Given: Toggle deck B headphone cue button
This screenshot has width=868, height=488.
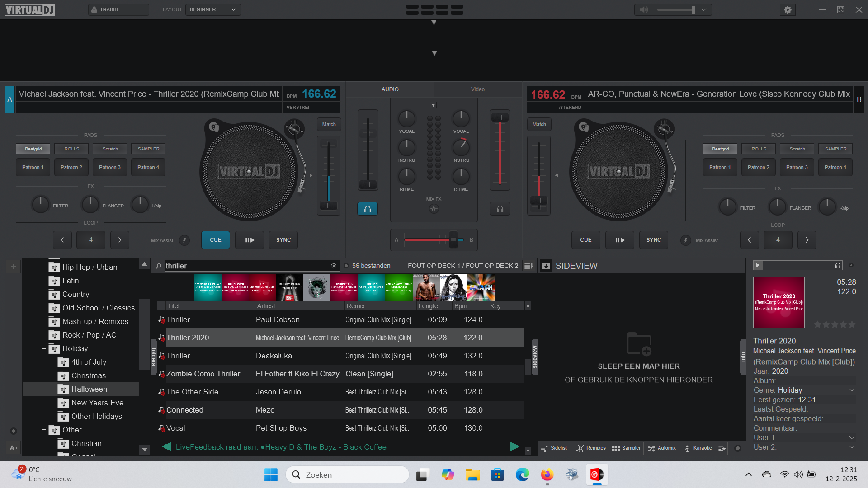Looking at the screenshot, I should pos(500,209).
